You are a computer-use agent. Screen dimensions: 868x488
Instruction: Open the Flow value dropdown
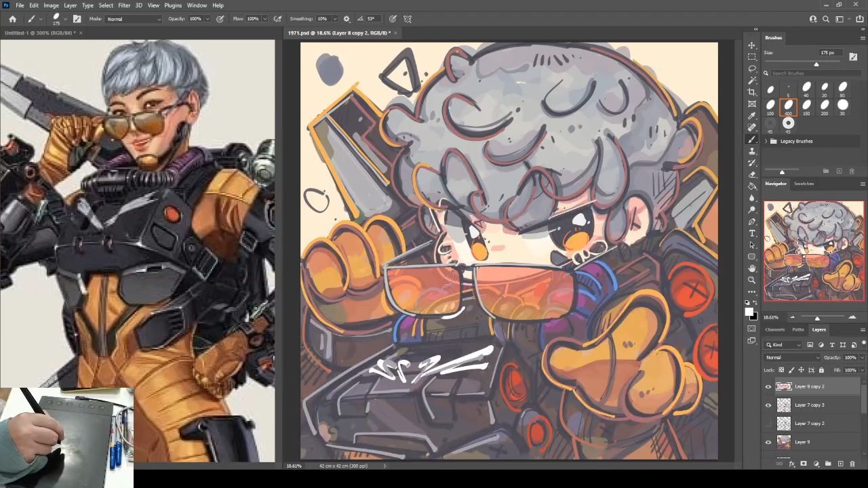(x=264, y=19)
